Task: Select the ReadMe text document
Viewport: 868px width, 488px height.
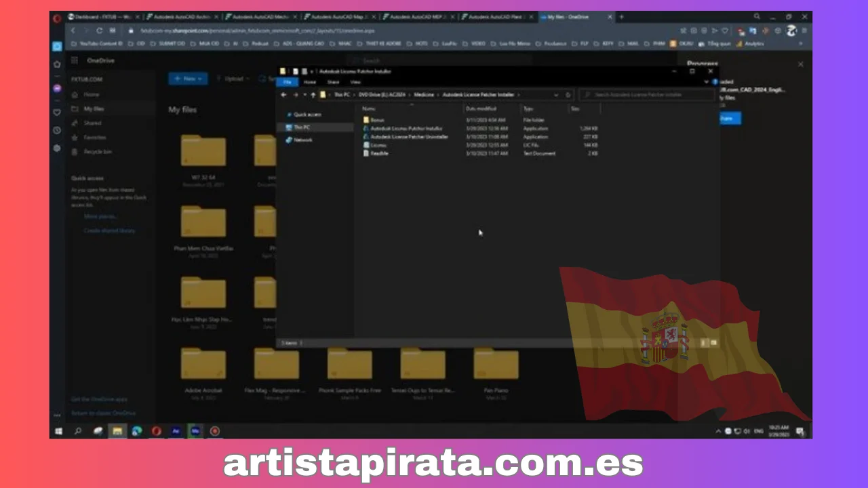Action: tap(379, 153)
